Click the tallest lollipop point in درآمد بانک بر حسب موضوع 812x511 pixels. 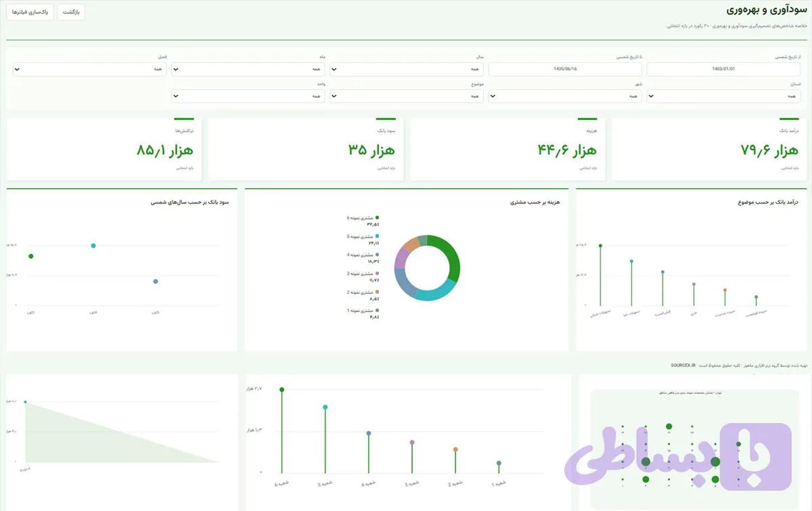(x=600, y=246)
